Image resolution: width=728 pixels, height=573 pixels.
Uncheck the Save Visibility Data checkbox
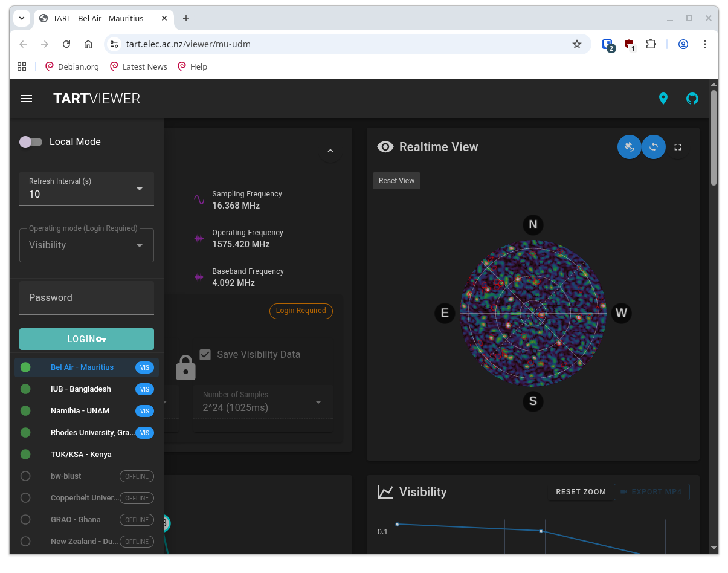click(x=205, y=355)
